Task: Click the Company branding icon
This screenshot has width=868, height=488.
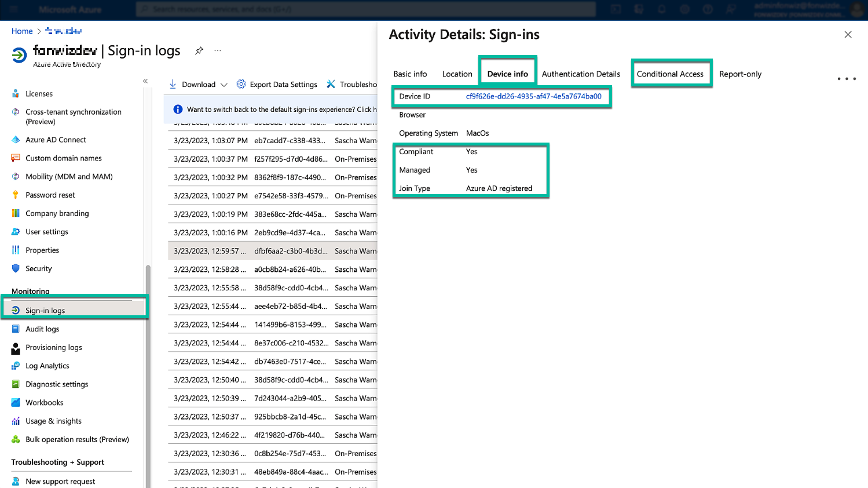Action: [x=16, y=213]
